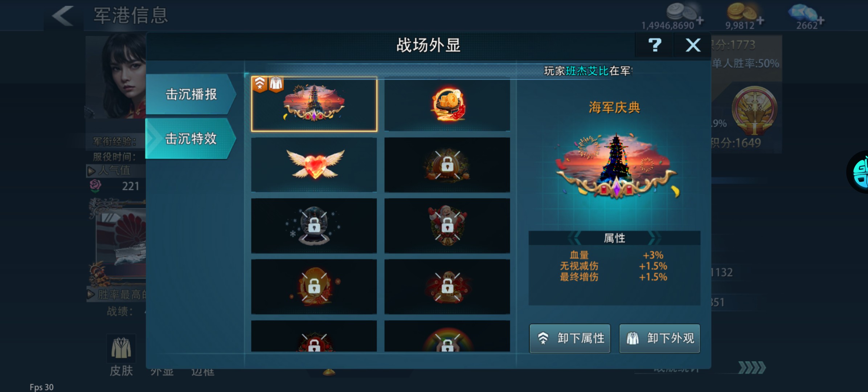Select the winged heart sink effect
868x392 pixels.
pos(314,165)
